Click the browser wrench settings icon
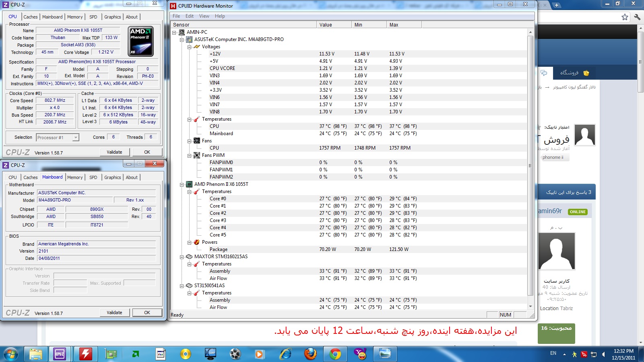 pyautogui.click(x=637, y=17)
